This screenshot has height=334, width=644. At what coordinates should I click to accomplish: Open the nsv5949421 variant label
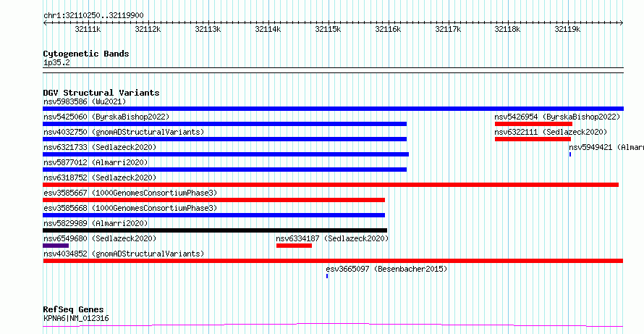(606, 147)
